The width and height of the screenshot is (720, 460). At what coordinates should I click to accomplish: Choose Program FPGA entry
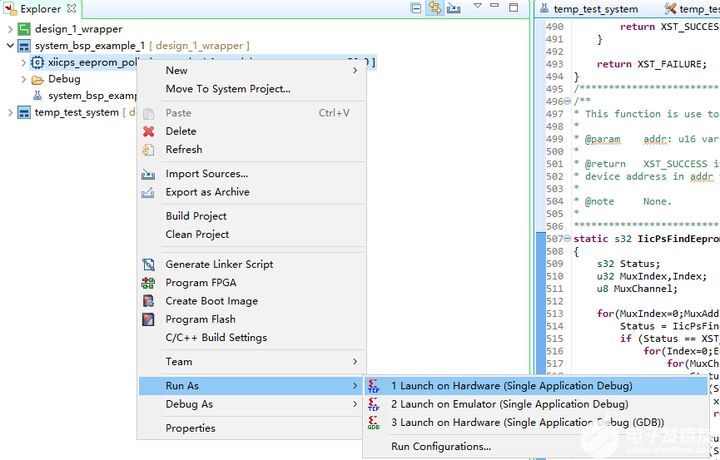click(252, 283)
